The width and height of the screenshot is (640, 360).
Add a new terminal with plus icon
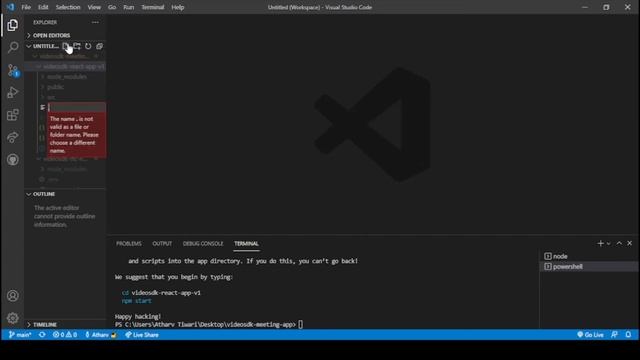pos(600,243)
